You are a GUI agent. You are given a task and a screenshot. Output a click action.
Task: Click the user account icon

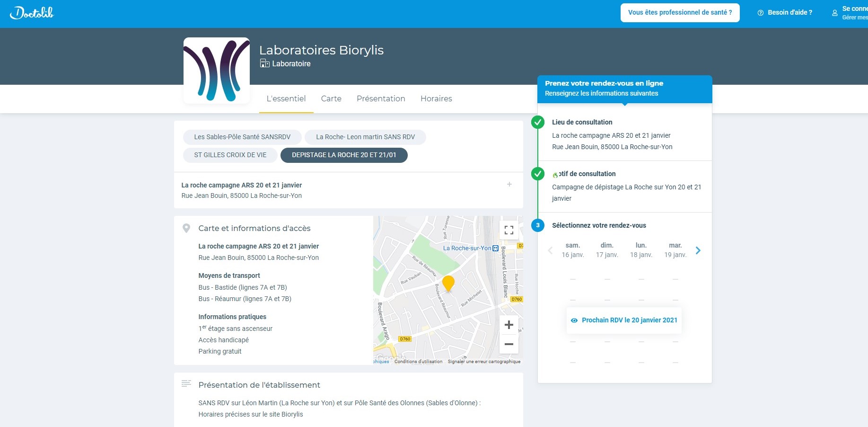[x=835, y=13]
